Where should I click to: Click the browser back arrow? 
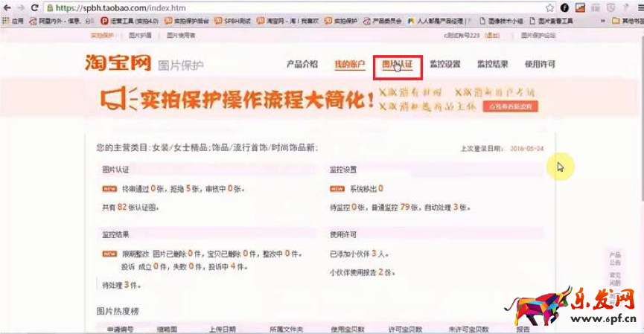(7, 7)
